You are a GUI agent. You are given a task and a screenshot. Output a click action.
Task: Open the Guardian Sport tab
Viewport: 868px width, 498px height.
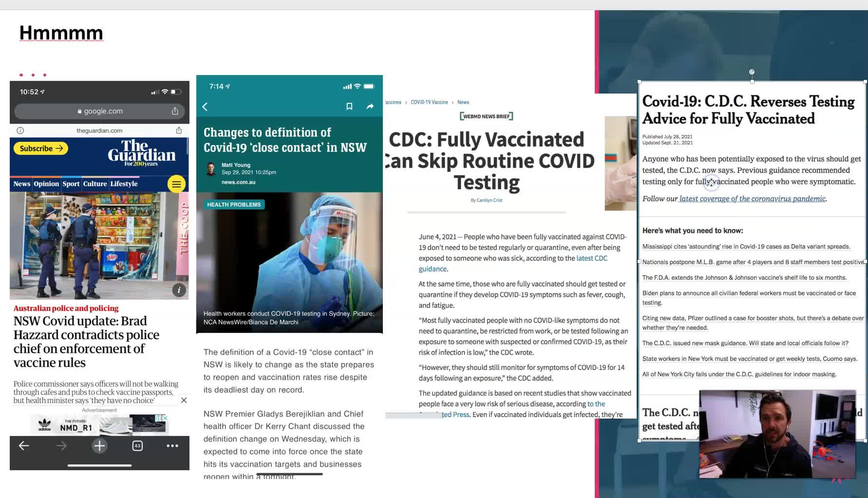coord(71,184)
